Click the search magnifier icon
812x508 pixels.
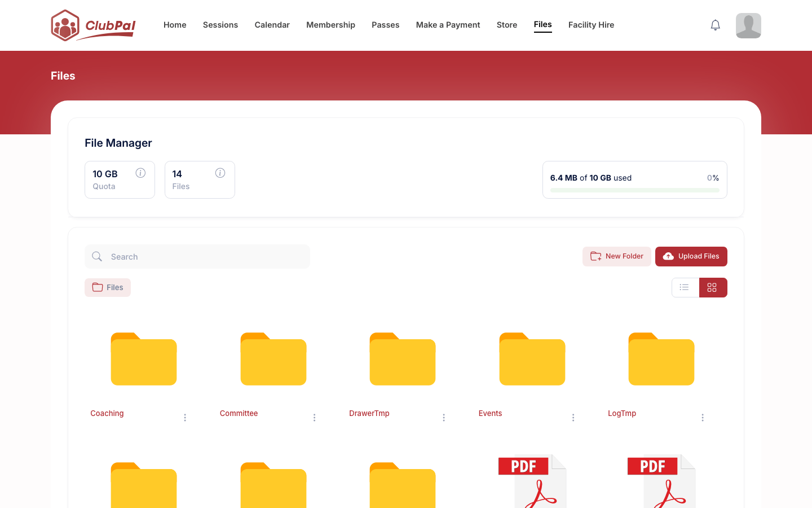click(x=97, y=256)
